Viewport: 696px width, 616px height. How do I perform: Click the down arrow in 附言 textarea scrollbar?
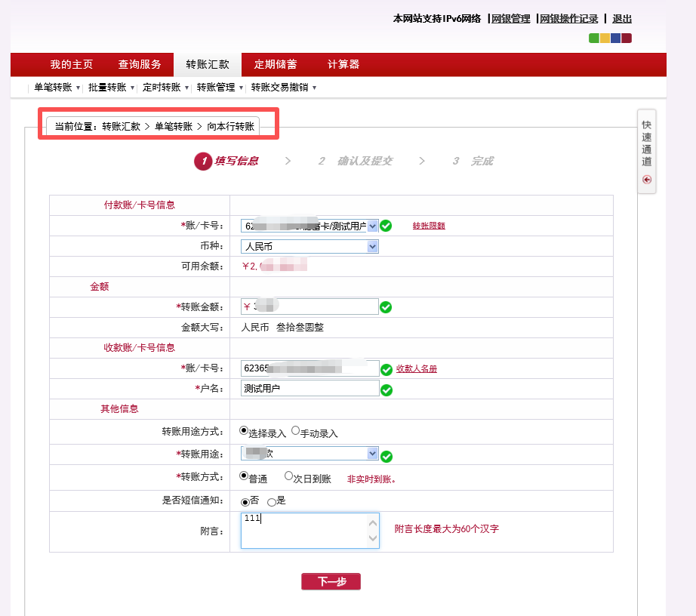[372, 538]
